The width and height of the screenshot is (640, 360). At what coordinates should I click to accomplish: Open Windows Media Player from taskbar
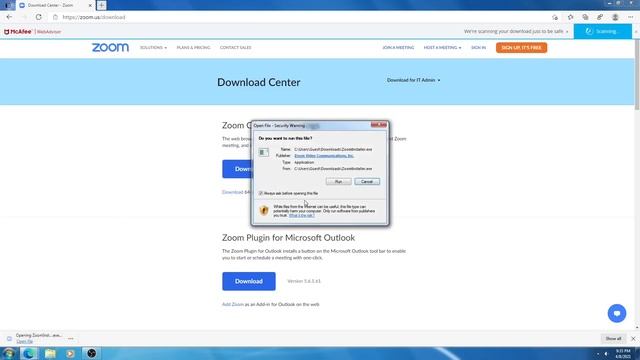pos(70,353)
